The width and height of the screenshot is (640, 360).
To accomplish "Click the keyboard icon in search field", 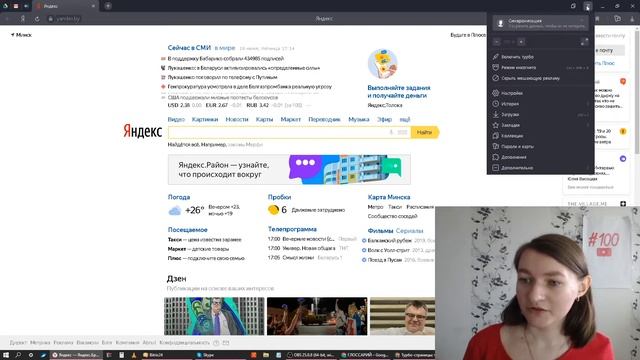I will click(x=402, y=132).
